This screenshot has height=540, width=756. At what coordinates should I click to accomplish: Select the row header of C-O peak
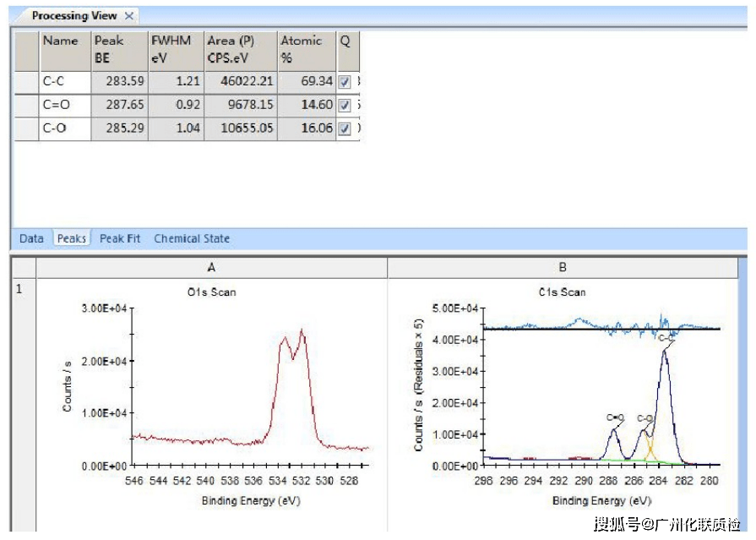(x=26, y=128)
